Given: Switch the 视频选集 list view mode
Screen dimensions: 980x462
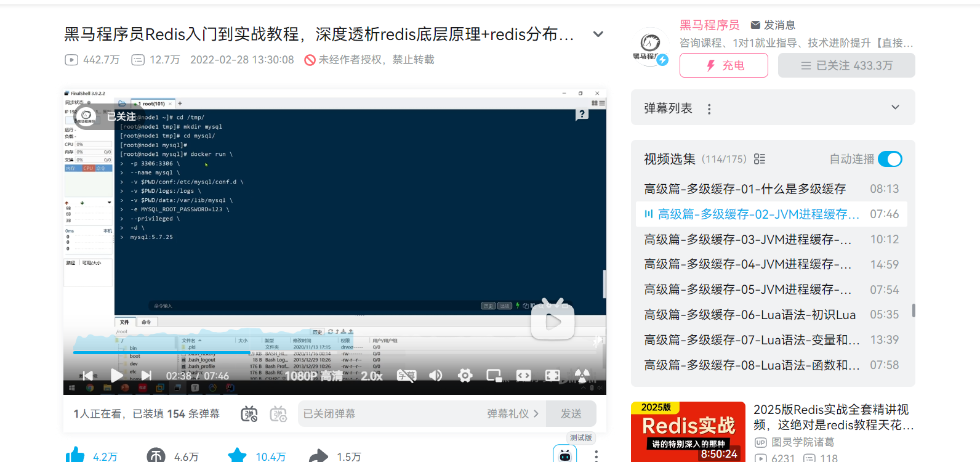Looking at the screenshot, I should [760, 159].
